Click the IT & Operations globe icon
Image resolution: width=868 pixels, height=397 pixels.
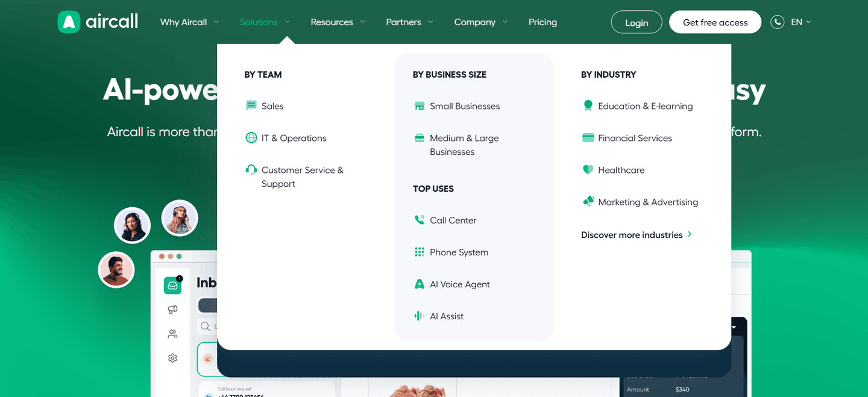pos(251,137)
